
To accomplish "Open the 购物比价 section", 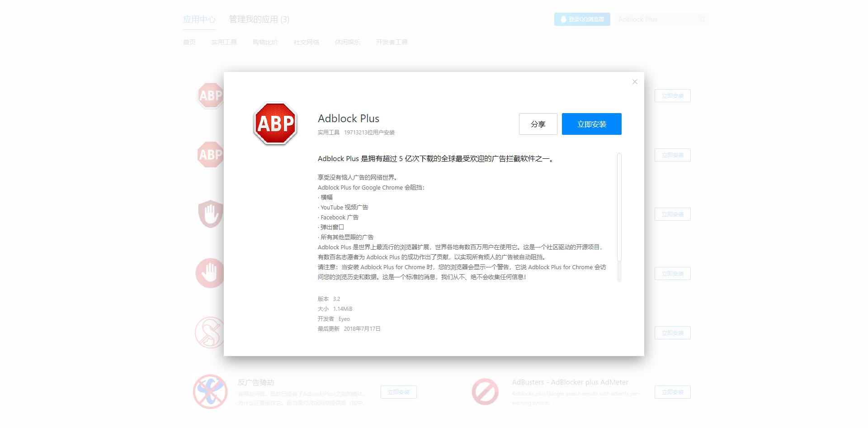I will (265, 42).
